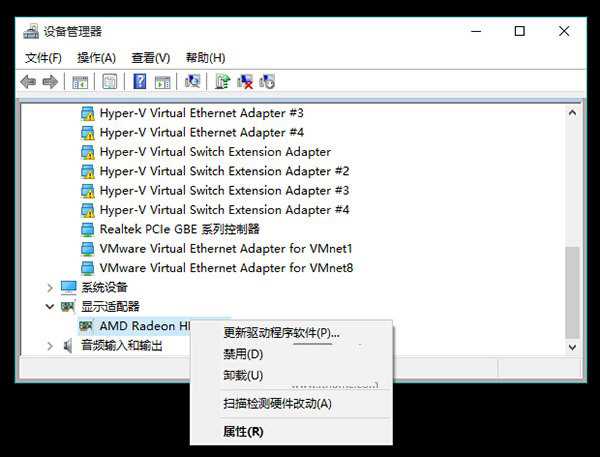Select the 系统设备 category label
Viewport: 600px width, 457px height.
point(104,287)
